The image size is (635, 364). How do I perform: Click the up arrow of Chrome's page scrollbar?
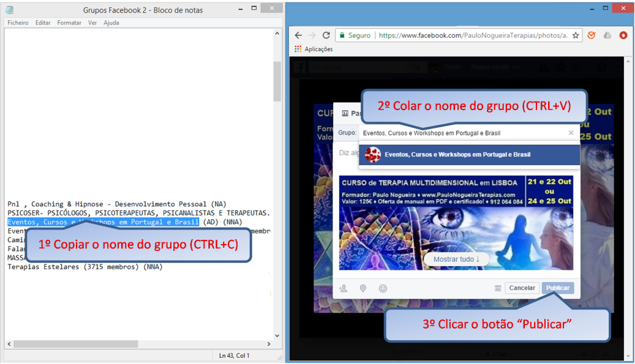[x=628, y=61]
